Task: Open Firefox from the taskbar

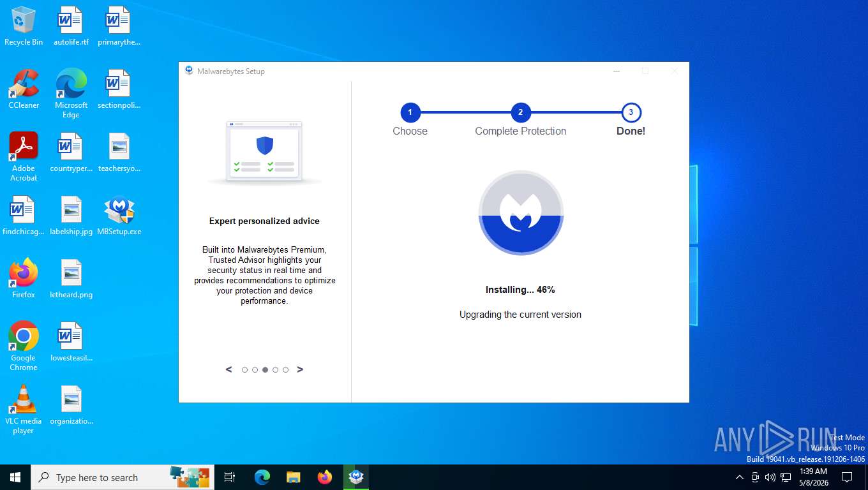Action: click(325, 477)
